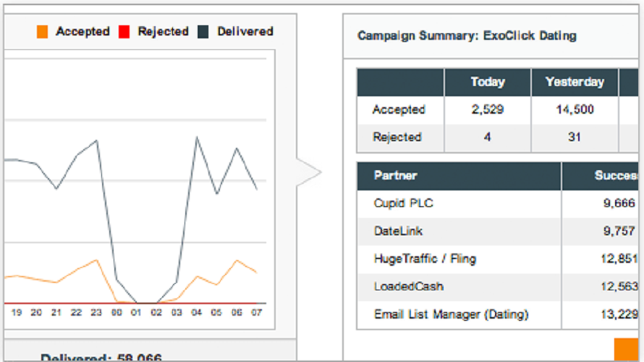The width and height of the screenshot is (644, 362).
Task: Click the red Rejected legend swatch
Action: [x=124, y=32]
